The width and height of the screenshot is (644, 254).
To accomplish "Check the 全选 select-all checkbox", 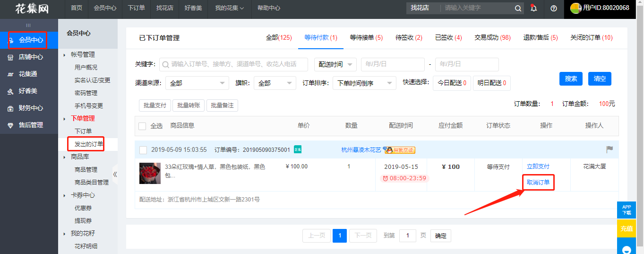I will tap(142, 126).
